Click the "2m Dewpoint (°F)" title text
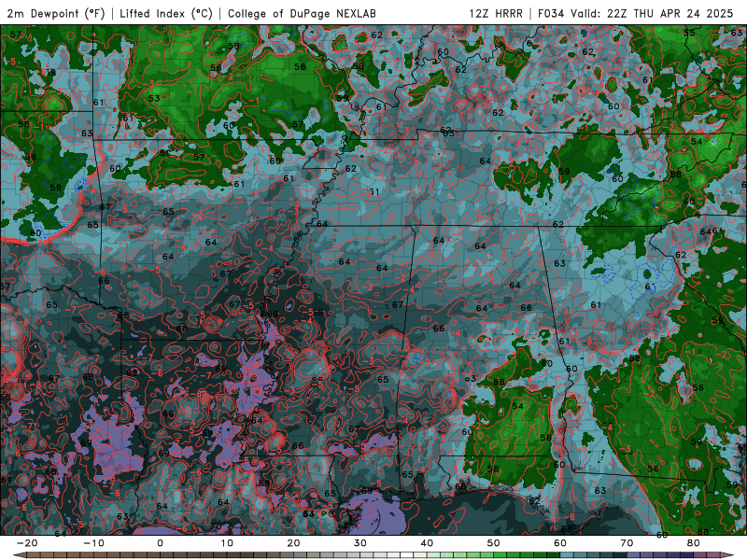The height and width of the screenshot is (560, 747). pos(56,13)
